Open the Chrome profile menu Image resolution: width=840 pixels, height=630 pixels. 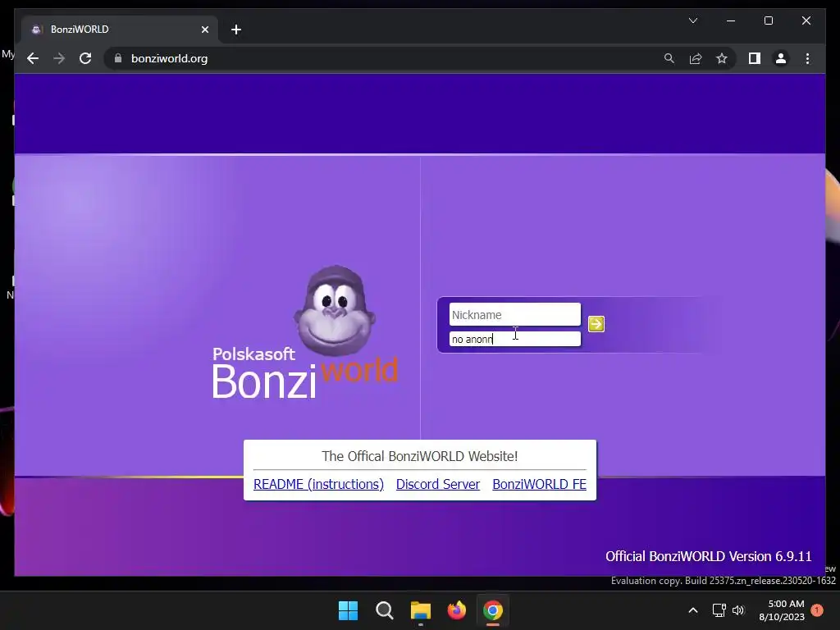pos(781,58)
